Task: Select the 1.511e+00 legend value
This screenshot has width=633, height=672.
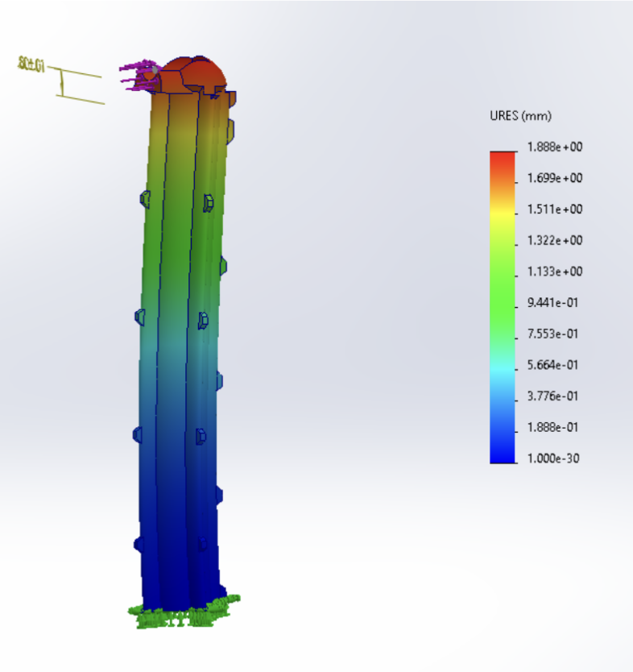Action: coord(555,209)
